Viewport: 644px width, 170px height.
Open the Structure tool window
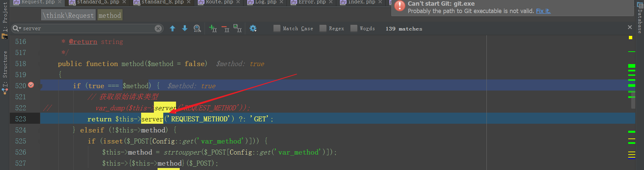pos(5,72)
